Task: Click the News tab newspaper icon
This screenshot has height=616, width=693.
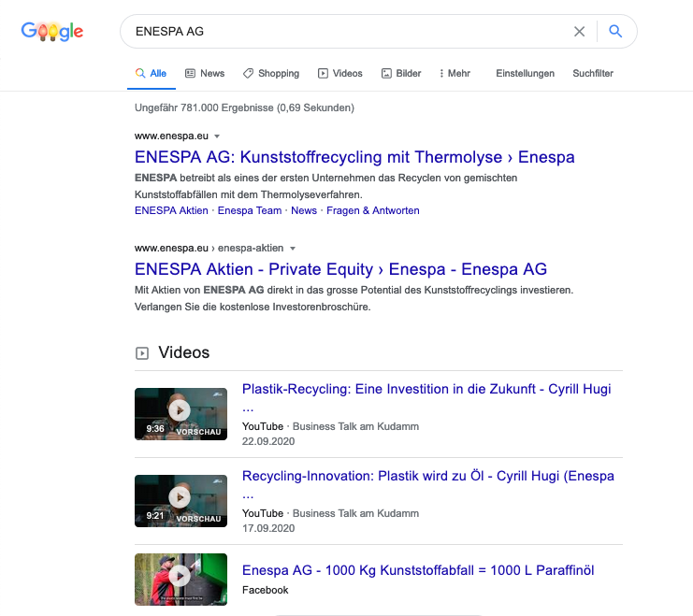Action: 190,73
